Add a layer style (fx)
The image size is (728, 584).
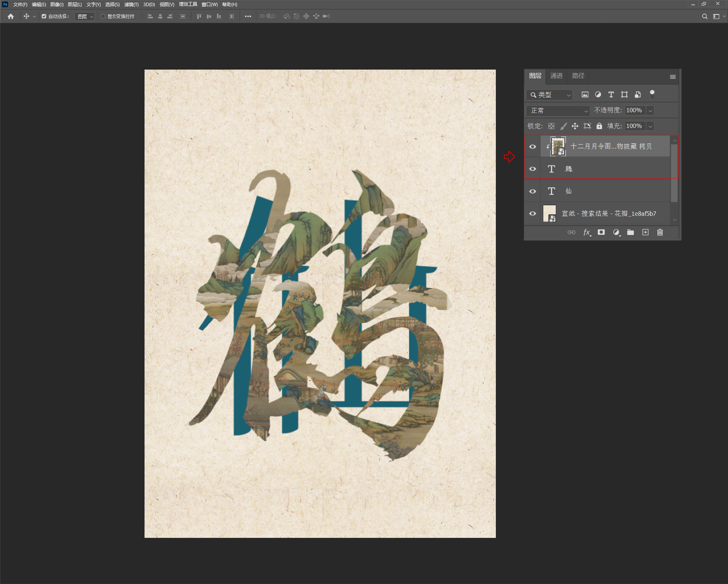click(587, 232)
